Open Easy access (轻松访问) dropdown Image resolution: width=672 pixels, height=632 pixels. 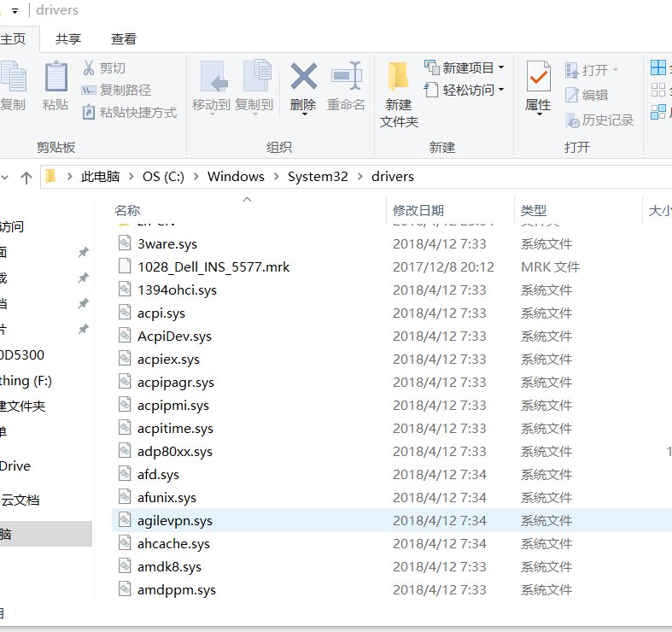[x=501, y=90]
